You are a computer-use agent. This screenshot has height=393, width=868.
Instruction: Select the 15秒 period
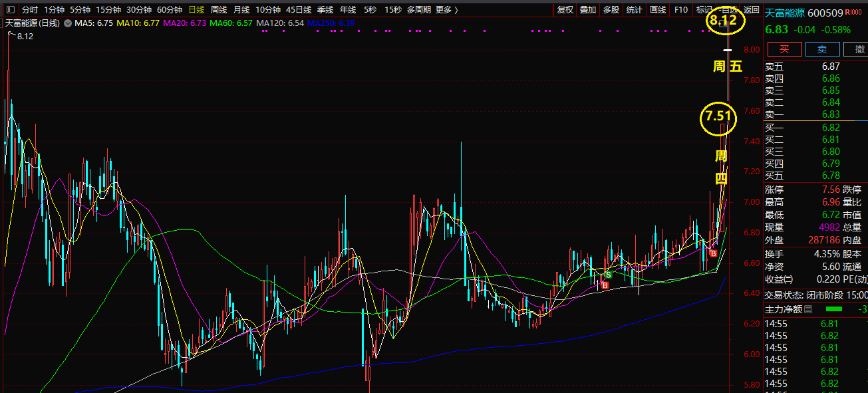coord(393,10)
